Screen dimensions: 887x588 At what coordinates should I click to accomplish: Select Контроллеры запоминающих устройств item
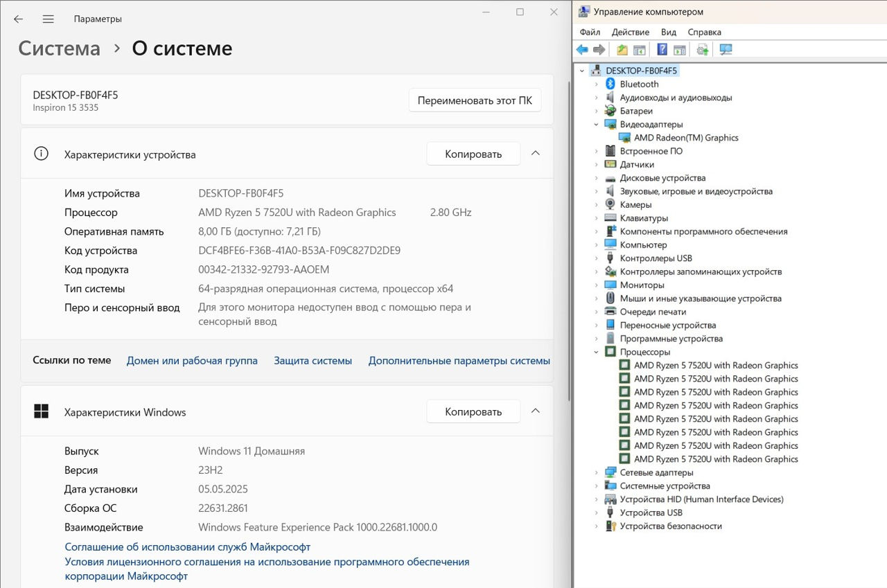701,271
